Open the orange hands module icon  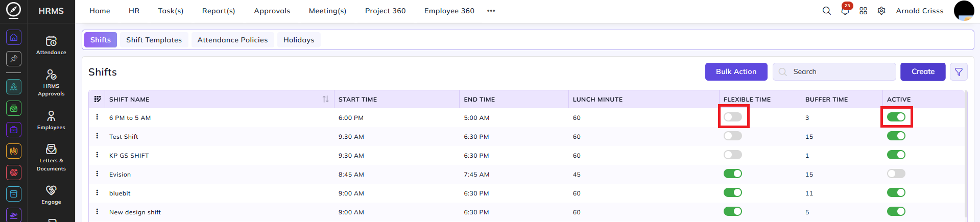point(14,151)
